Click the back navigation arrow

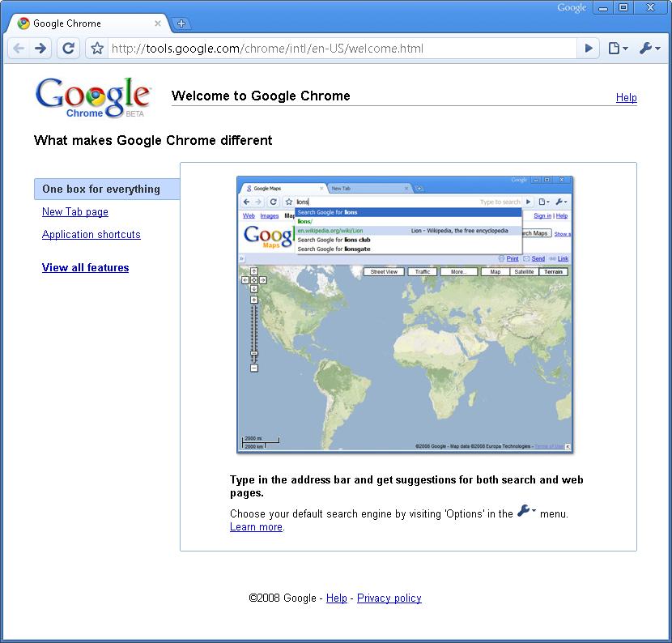point(18,48)
